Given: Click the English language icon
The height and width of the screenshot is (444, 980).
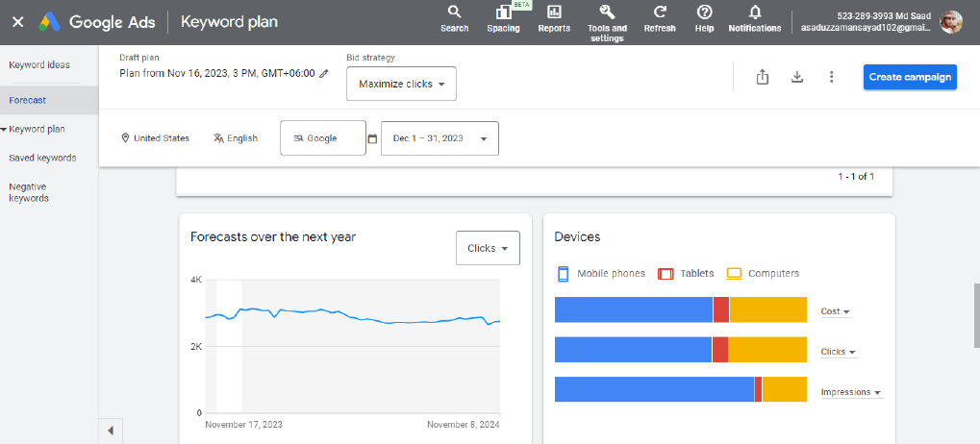Looking at the screenshot, I should (x=218, y=138).
